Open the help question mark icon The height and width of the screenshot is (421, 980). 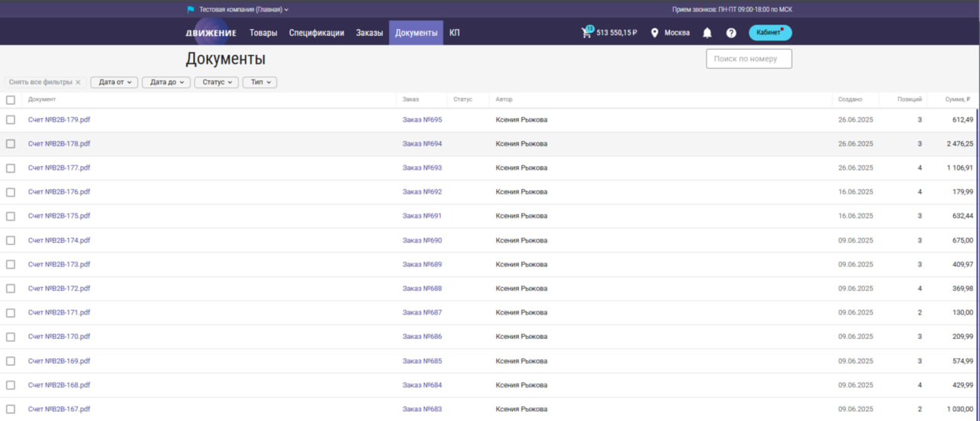coord(731,33)
